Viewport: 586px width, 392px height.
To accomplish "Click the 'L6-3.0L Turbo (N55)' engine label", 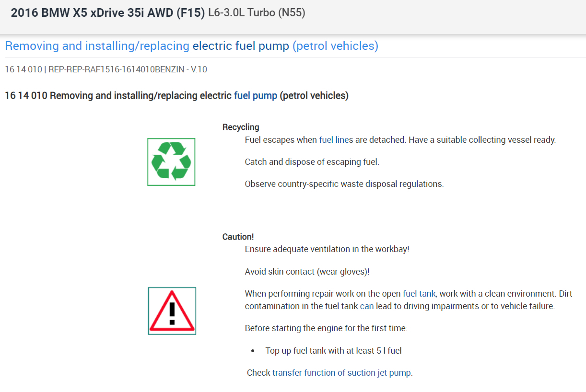I will click(257, 13).
